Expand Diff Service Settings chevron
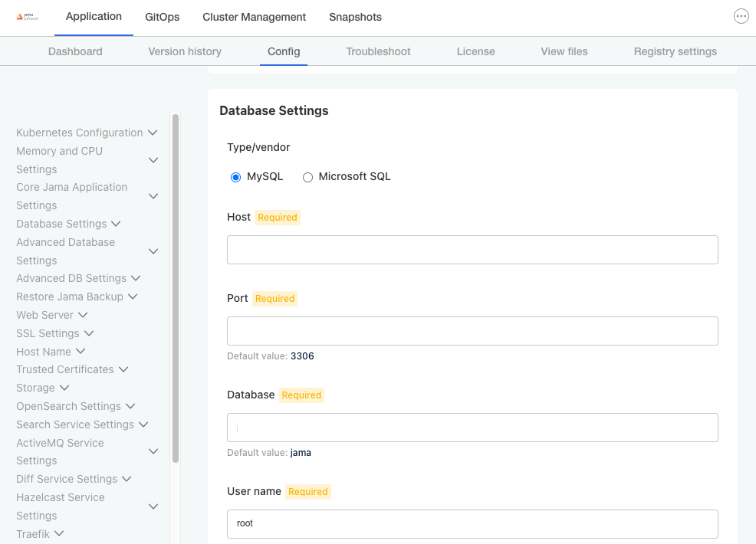 tap(127, 479)
